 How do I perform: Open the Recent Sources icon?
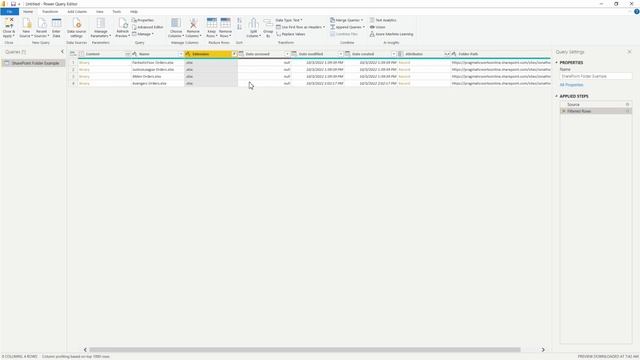(x=42, y=23)
